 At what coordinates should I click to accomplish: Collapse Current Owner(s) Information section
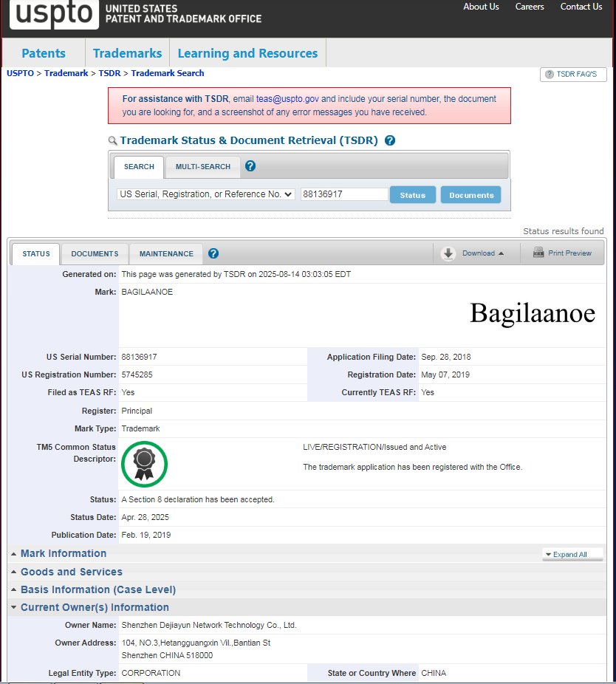coord(94,607)
